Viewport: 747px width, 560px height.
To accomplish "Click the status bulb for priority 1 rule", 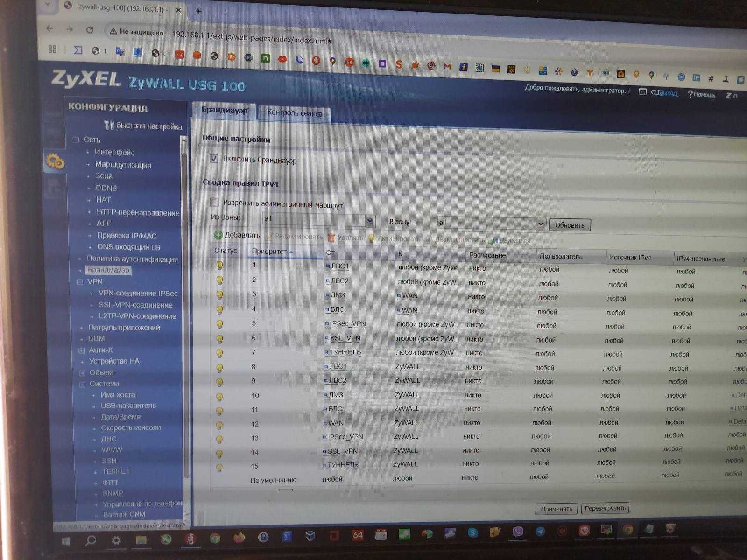I will coord(219,265).
